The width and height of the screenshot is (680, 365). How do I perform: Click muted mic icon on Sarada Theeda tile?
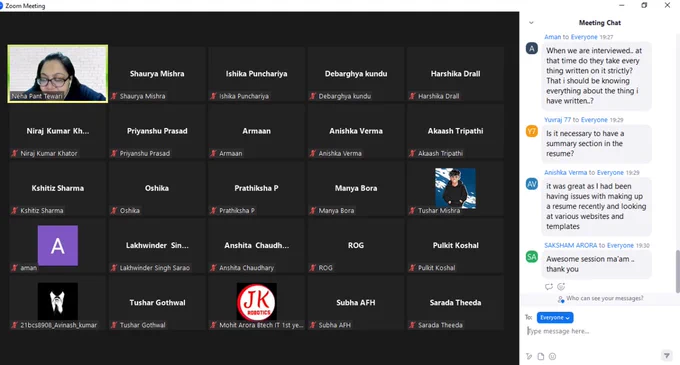click(412, 325)
